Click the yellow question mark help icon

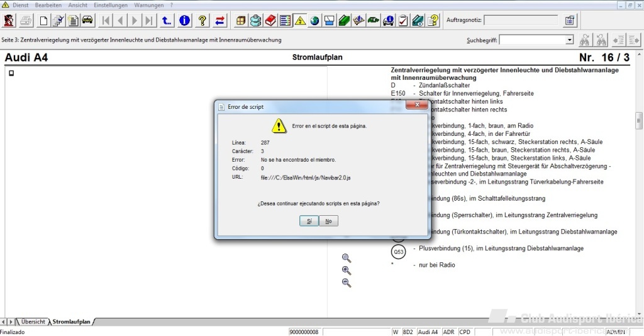[x=202, y=20]
